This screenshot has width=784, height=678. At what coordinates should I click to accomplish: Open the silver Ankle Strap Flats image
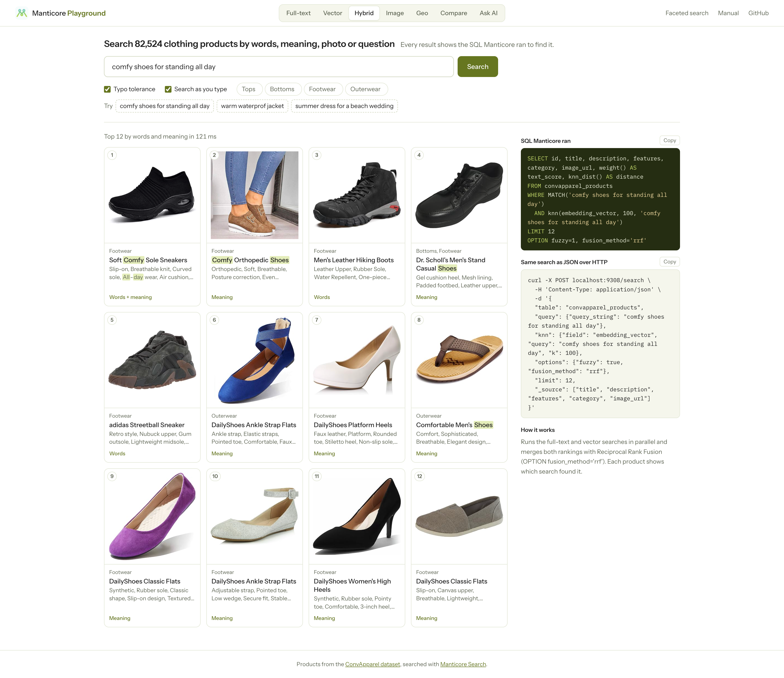click(254, 516)
